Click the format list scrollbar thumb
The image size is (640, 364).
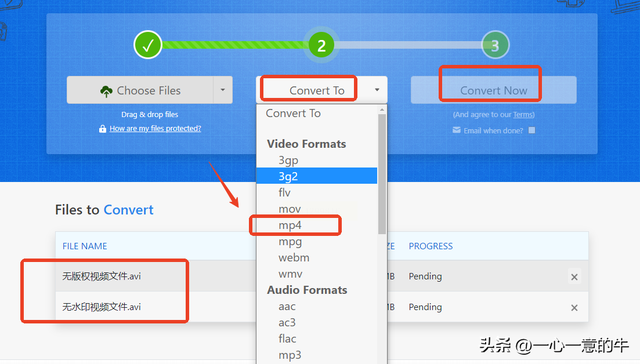tap(382, 174)
